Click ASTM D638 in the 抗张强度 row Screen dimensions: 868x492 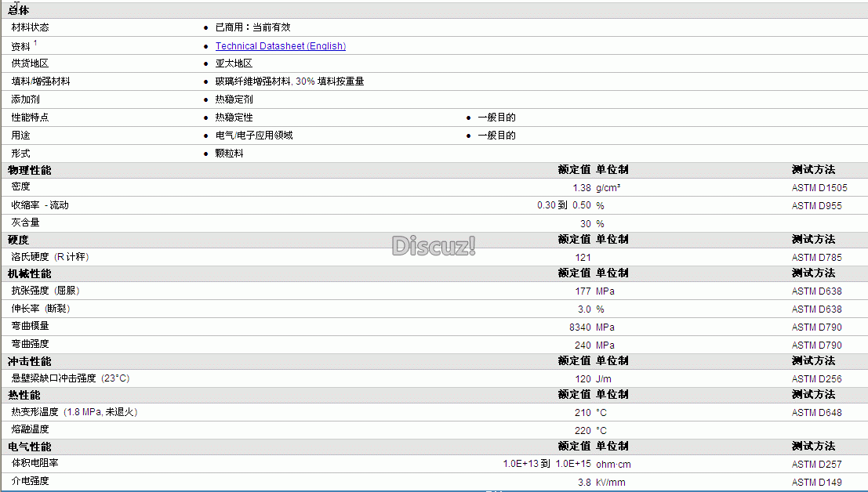(816, 291)
